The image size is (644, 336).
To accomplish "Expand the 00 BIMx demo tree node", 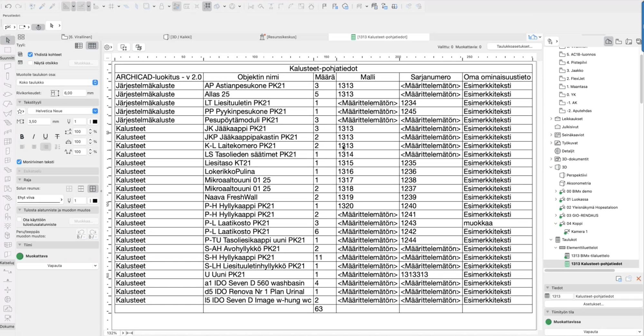I will (556, 191).
